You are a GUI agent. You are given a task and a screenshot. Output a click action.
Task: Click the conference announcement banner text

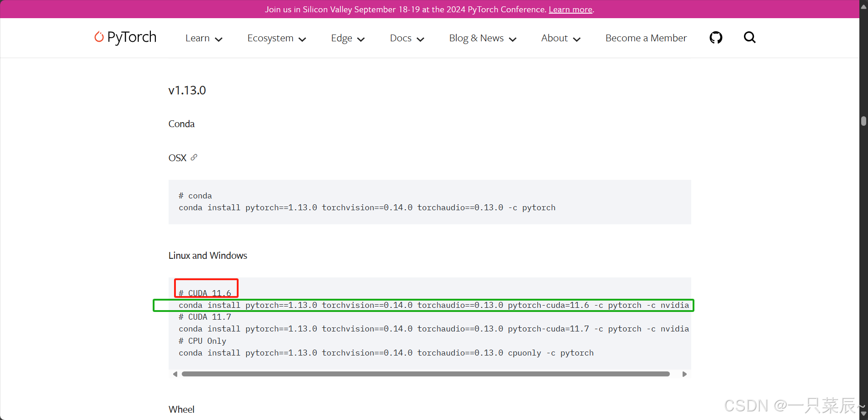coord(406,10)
